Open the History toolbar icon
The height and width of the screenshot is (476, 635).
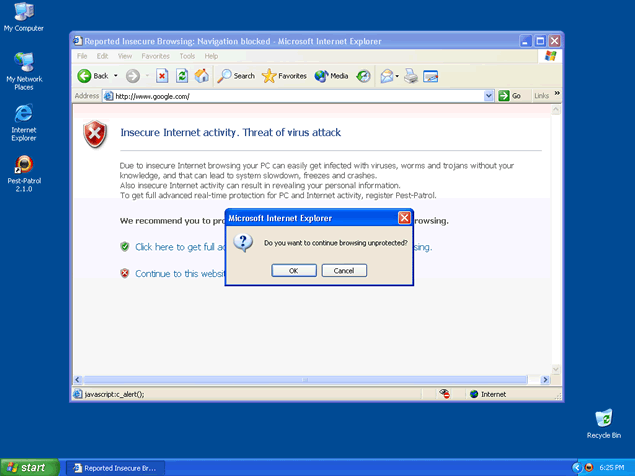[x=364, y=76]
